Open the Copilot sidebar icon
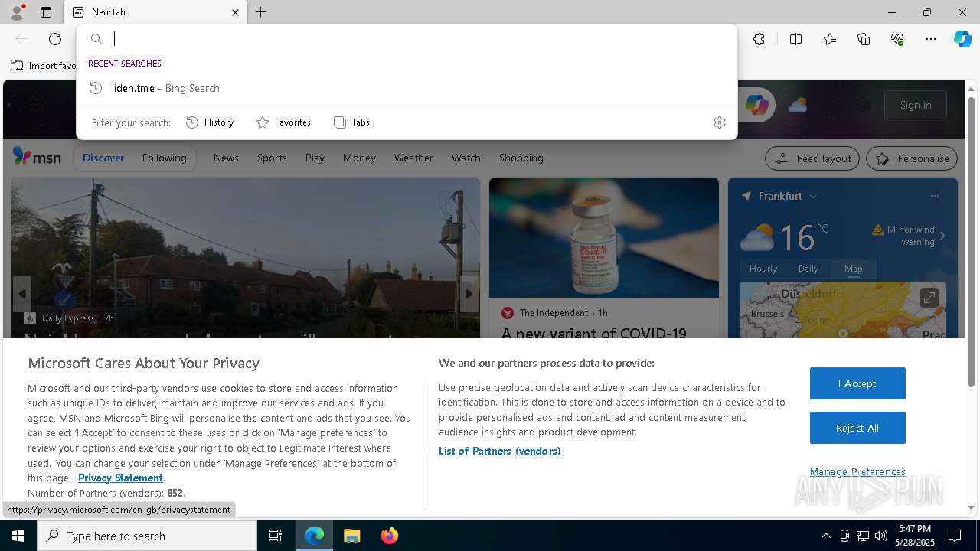Viewport: 980px width, 551px height. (x=962, y=39)
